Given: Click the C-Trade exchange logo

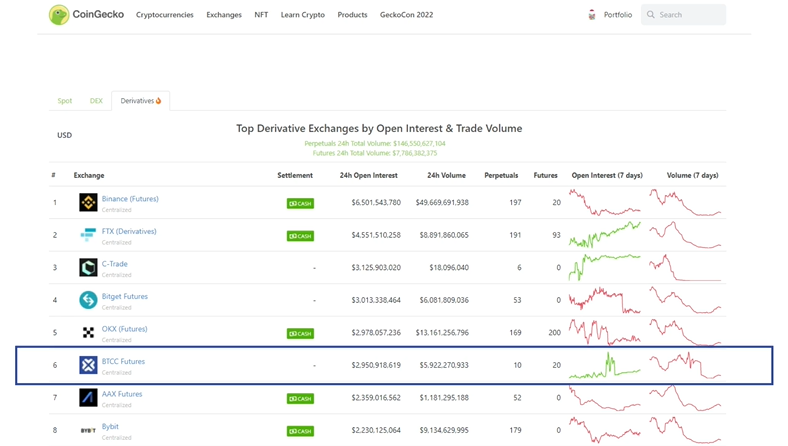Looking at the screenshot, I should click(x=88, y=267).
